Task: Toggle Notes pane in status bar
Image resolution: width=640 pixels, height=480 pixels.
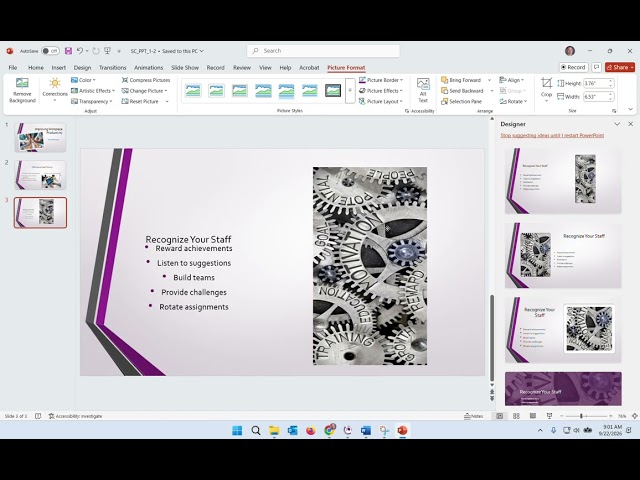Action: pos(473,416)
